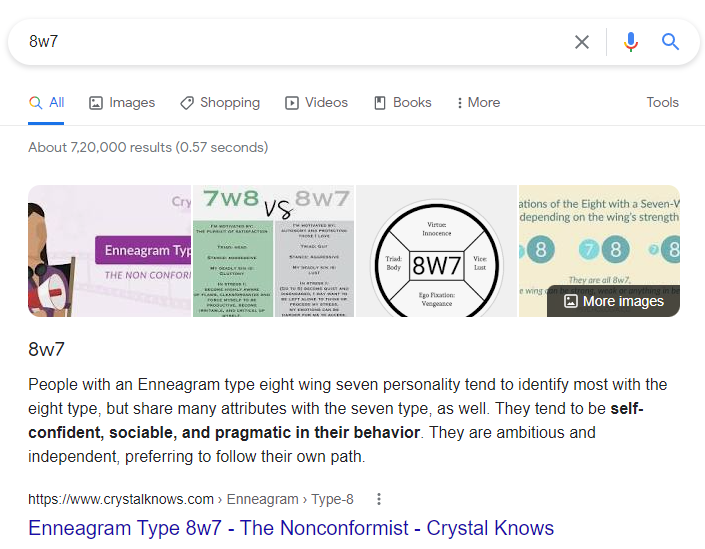This screenshot has height=549, width=705.
Task: Click the More images button
Action: click(613, 301)
